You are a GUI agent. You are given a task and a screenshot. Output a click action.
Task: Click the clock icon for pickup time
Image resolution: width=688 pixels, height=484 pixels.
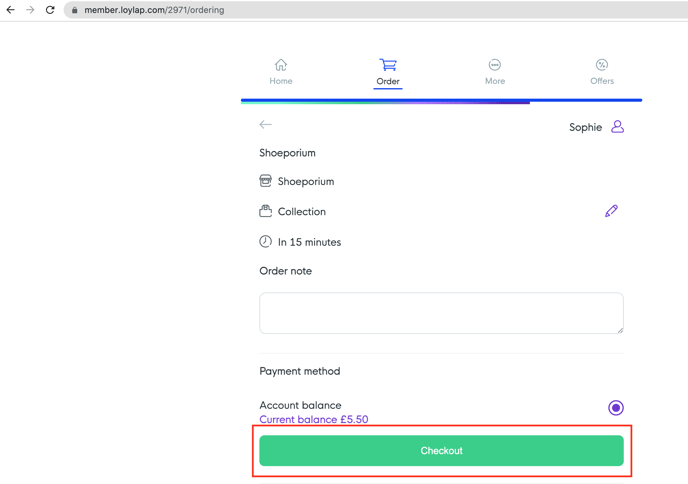click(x=265, y=242)
